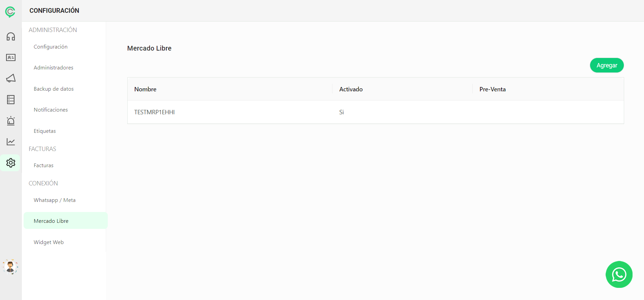Open Widget Web settings
Viewport: 644px width, 300px height.
pyautogui.click(x=49, y=242)
